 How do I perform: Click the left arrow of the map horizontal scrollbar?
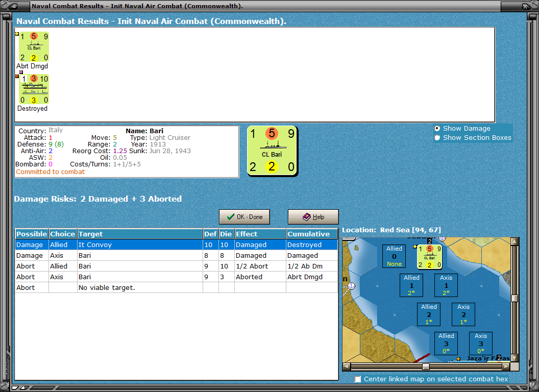[347, 366]
